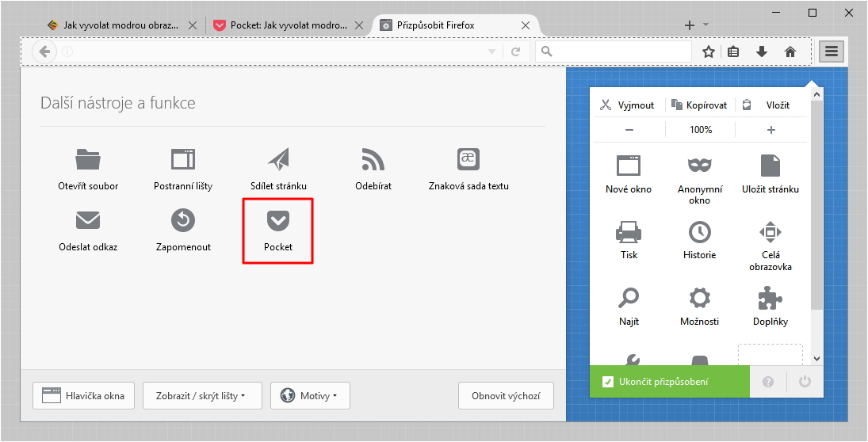Viewport: 868px width, 442px height.
Task: Select the Otevřít soubor folder icon
Action: pos(88,159)
